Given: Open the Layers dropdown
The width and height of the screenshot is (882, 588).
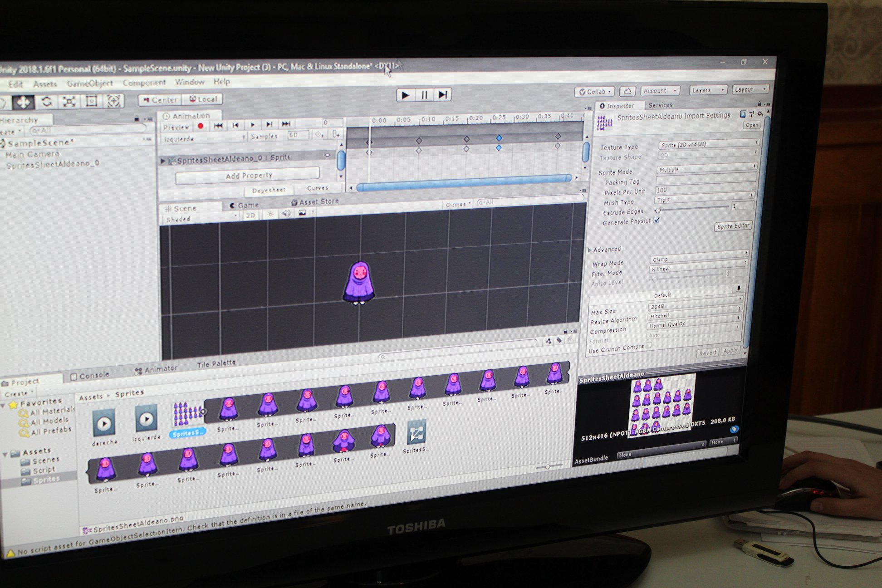Looking at the screenshot, I should (x=708, y=90).
